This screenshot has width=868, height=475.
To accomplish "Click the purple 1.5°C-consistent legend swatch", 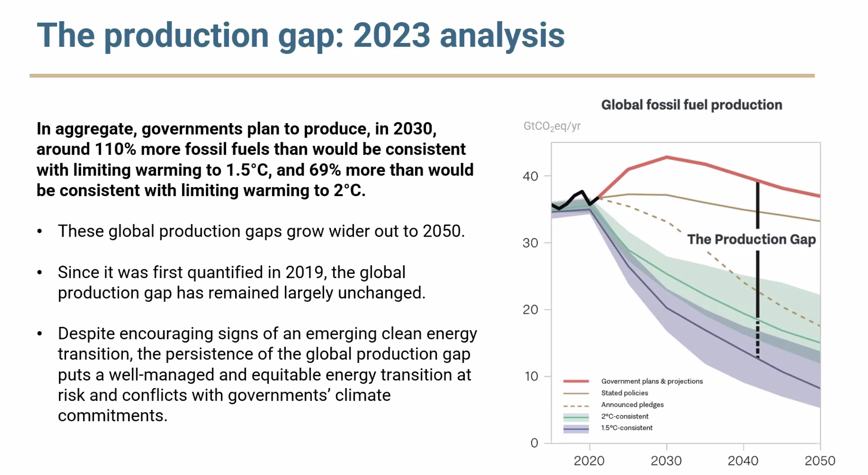I will [576, 428].
